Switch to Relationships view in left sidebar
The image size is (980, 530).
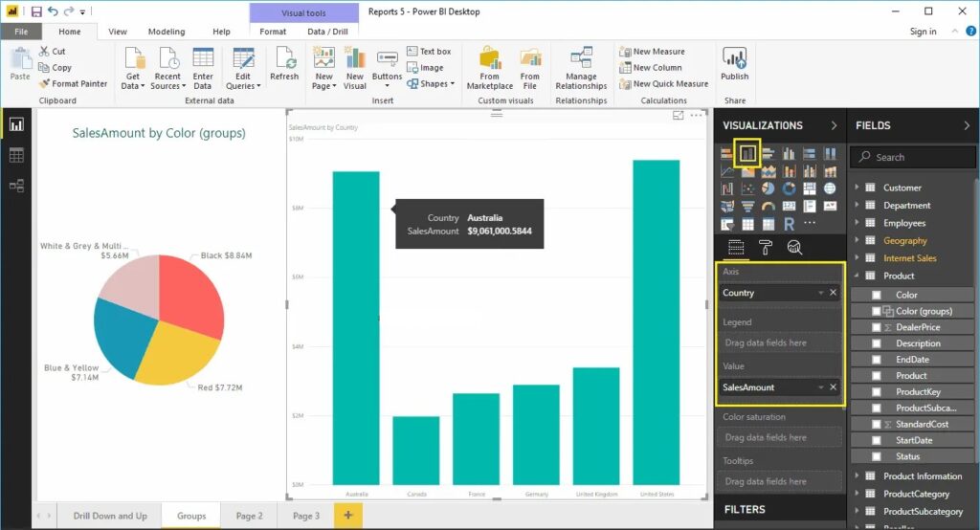(16, 186)
